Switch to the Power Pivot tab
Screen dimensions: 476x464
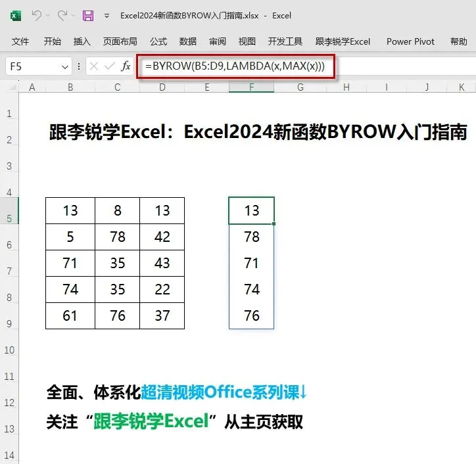point(410,41)
